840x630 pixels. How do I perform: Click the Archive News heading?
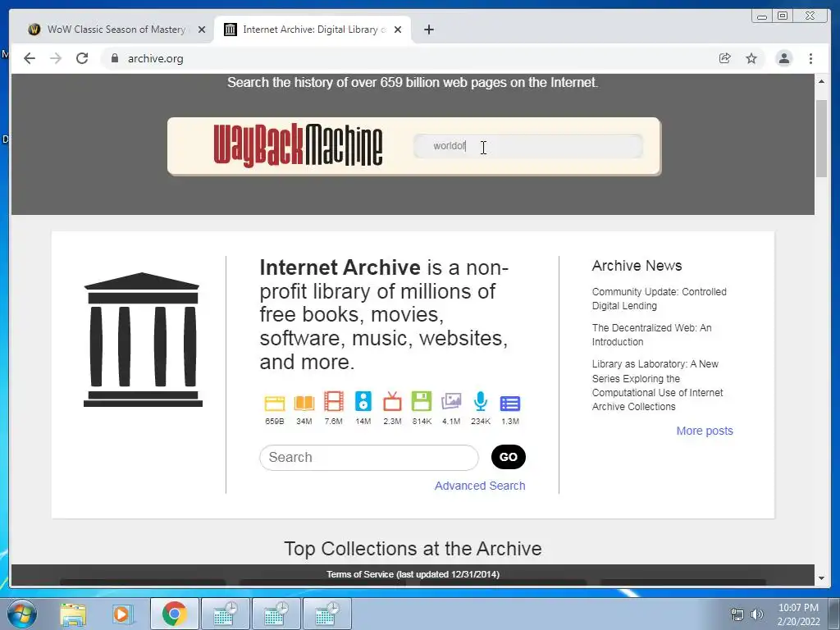(637, 266)
